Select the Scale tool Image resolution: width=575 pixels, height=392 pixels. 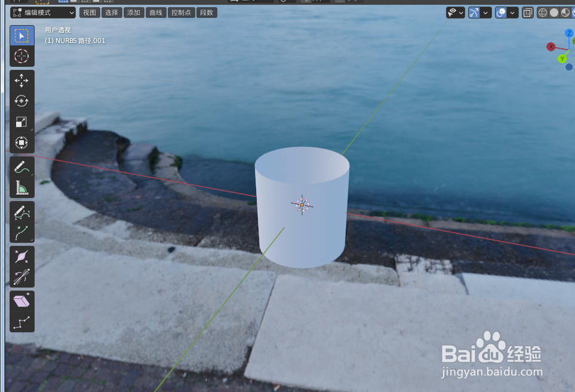point(21,121)
